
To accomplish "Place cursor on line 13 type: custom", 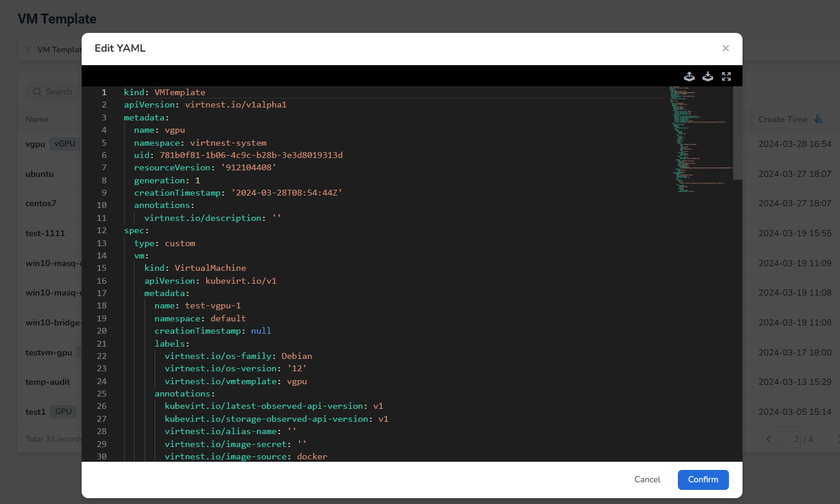I will click(164, 243).
